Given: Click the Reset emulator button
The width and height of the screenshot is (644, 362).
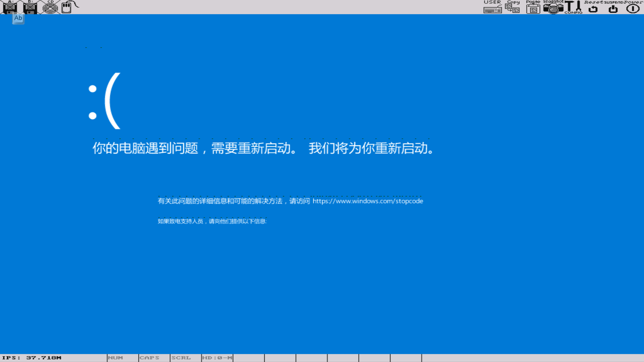Looking at the screenshot, I should [593, 7].
